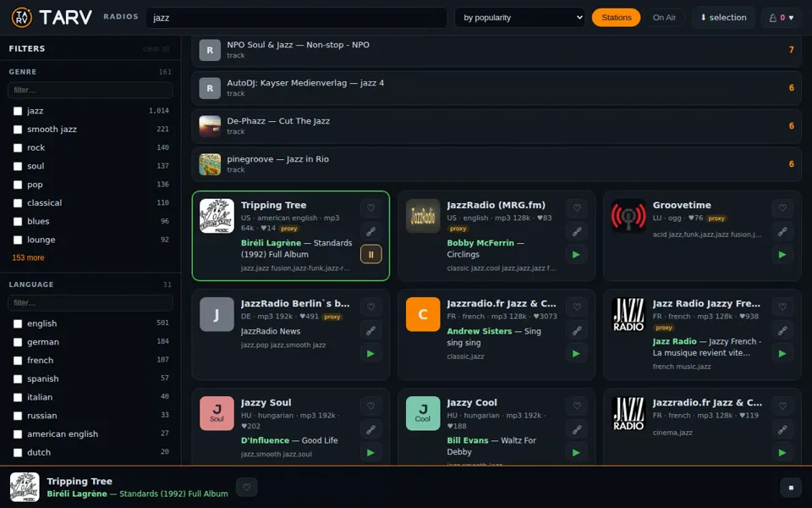Switch to the Stations tab
This screenshot has height=508, width=812.
617,18
